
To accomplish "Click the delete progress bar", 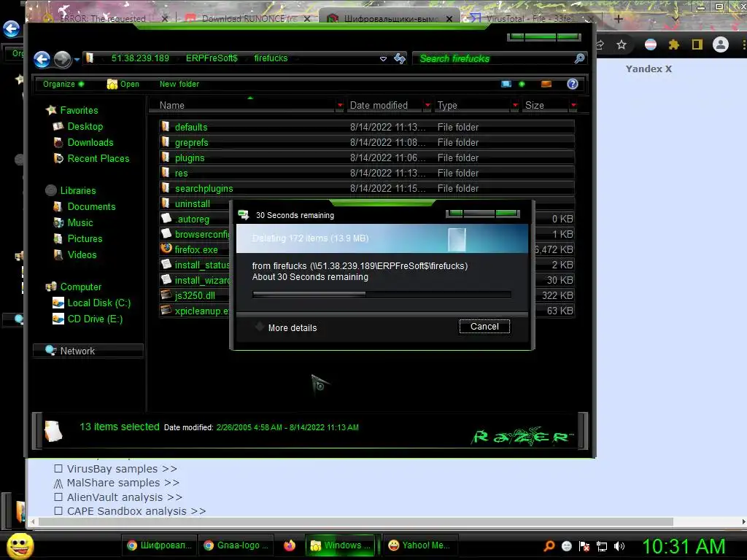I will [x=382, y=295].
